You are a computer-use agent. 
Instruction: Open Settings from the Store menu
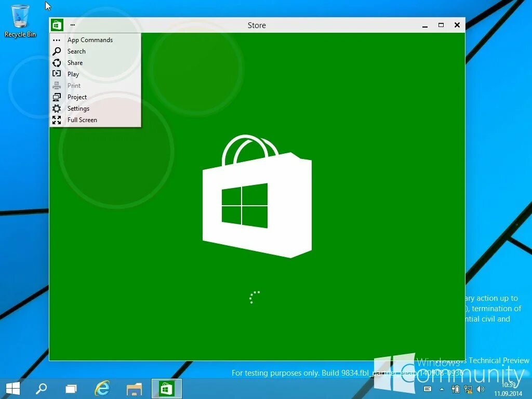[96, 109]
